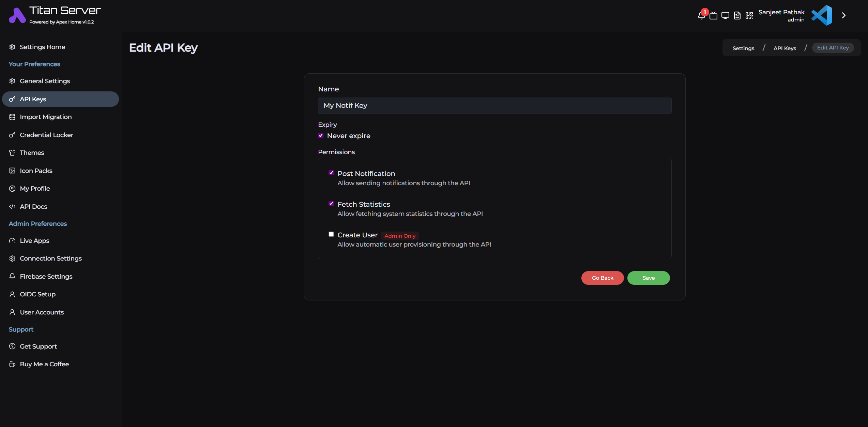Go to API Keys via the breadcrumb
Image resolution: width=868 pixels, height=427 pixels.
coord(785,48)
